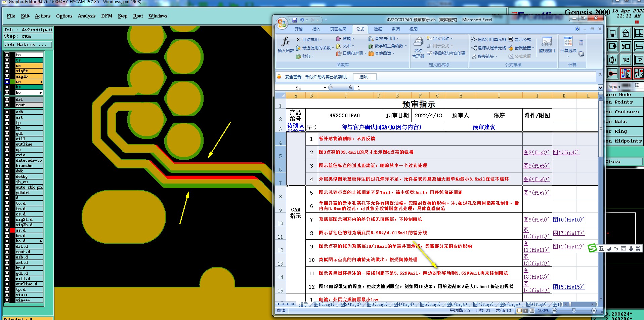Click green color swatch of layer 'ss'

(12, 82)
